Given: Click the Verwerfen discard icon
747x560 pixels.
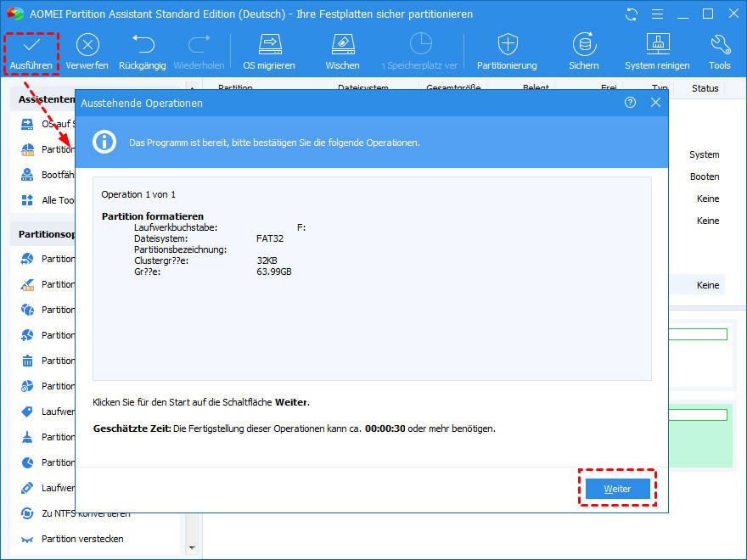Looking at the screenshot, I should click(x=87, y=45).
